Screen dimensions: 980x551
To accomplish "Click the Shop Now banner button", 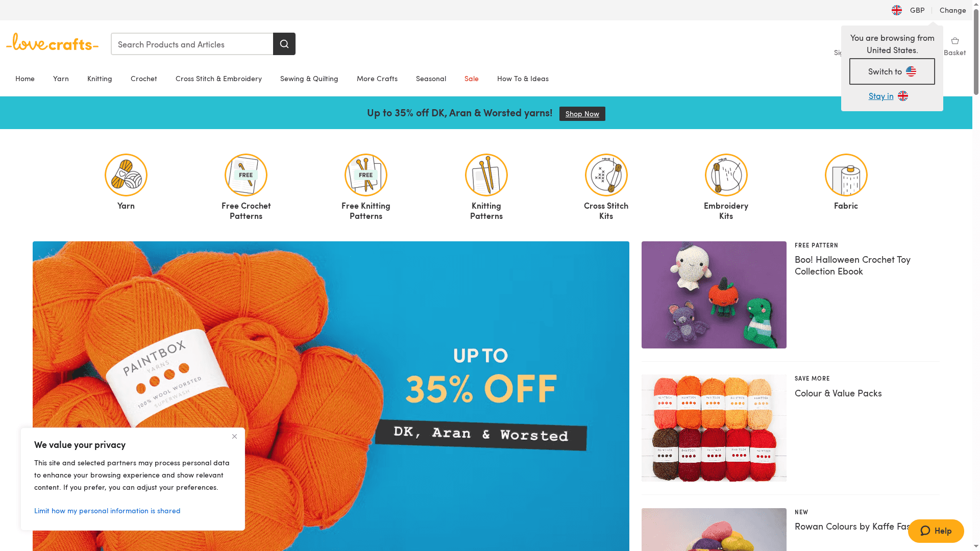I will 582,114.
